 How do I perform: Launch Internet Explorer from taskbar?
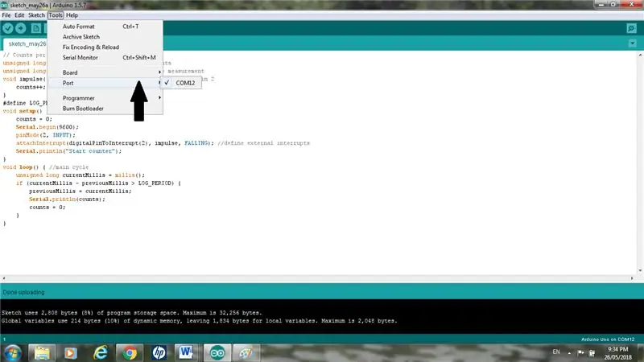(100, 353)
